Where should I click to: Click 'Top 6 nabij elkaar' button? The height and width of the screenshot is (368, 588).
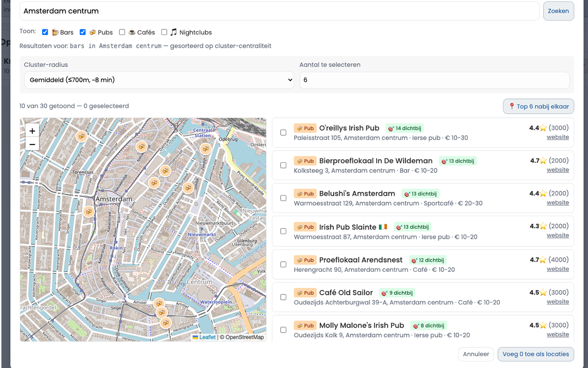[x=538, y=106]
